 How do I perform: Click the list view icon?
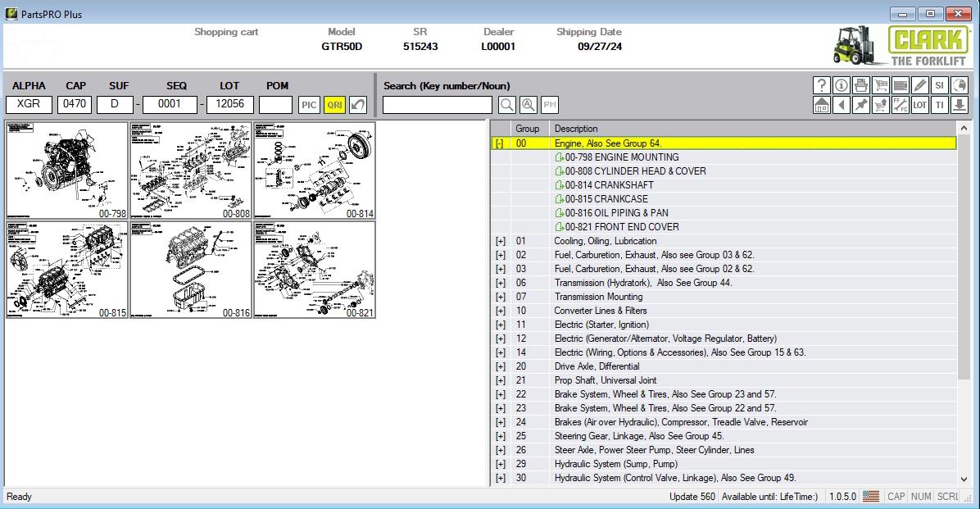[x=900, y=85]
